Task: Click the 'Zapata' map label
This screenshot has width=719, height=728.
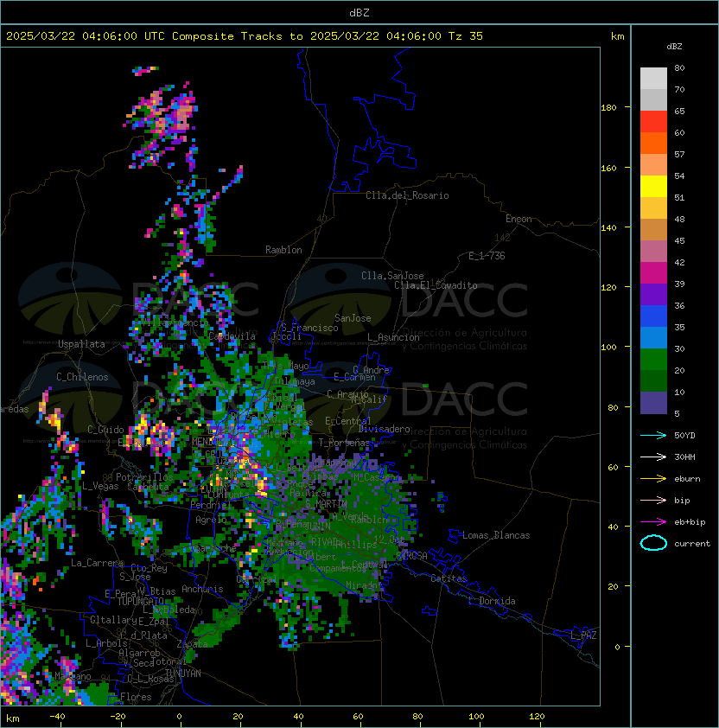Action: (x=192, y=644)
